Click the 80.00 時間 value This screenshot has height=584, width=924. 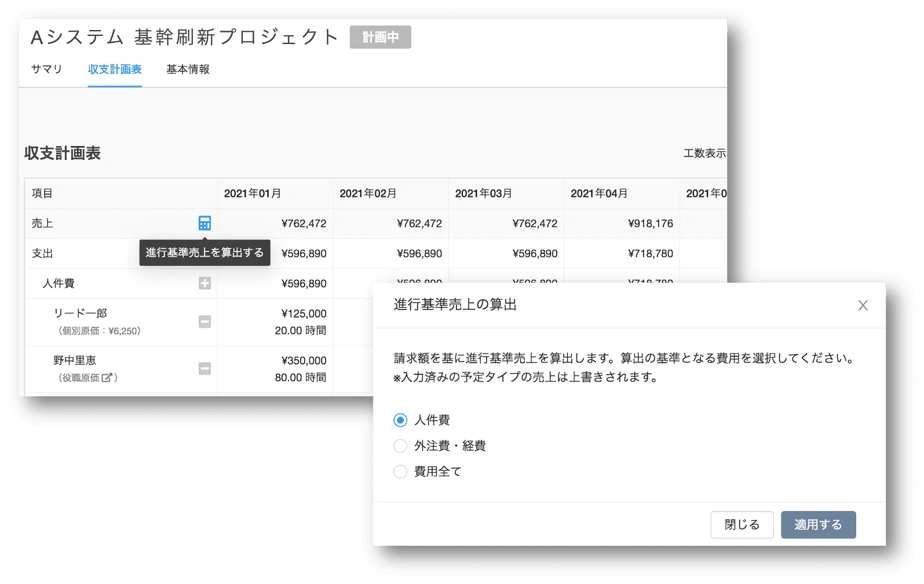(301, 378)
